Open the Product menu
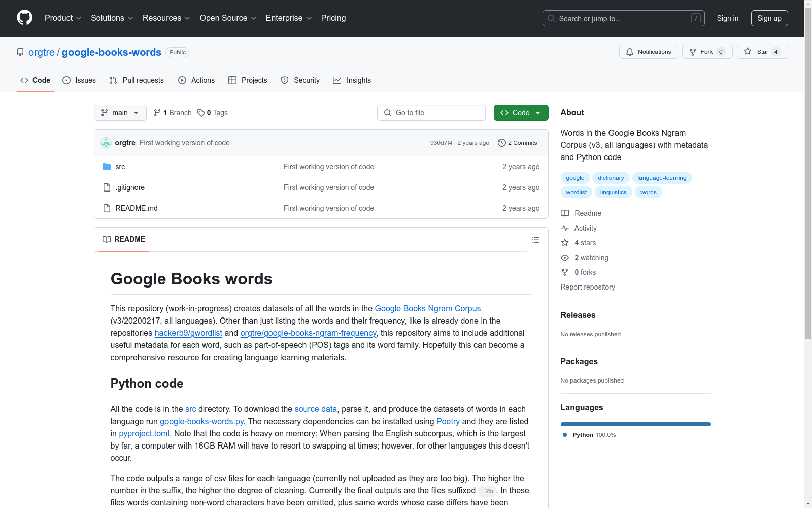Image resolution: width=812 pixels, height=508 pixels. tap(63, 18)
